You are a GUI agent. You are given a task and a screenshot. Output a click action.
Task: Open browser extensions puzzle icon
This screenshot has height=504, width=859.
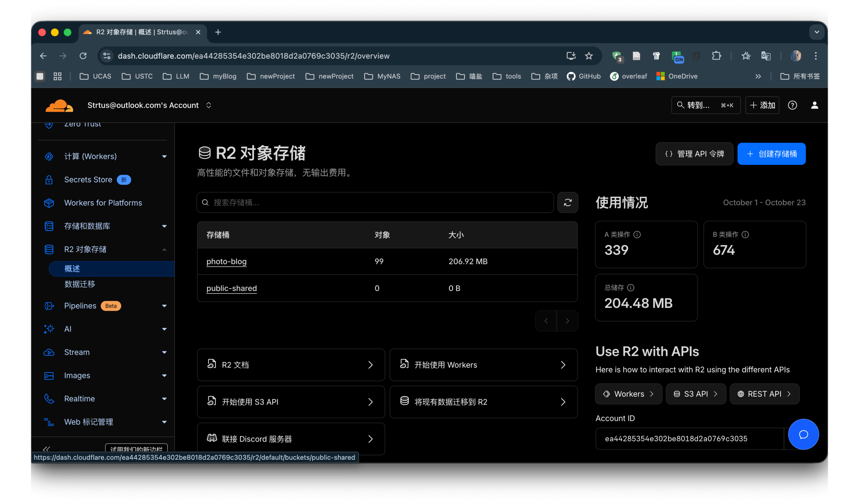[x=716, y=56]
